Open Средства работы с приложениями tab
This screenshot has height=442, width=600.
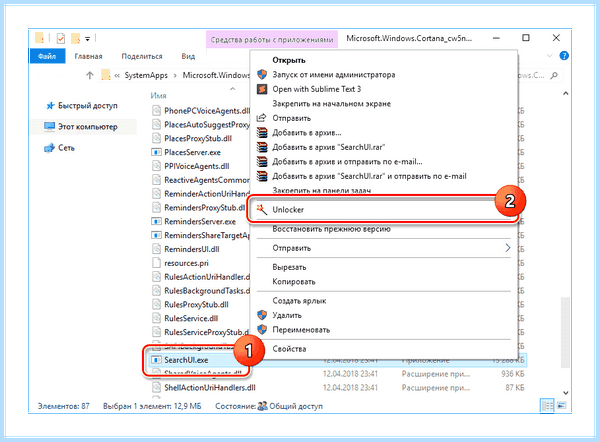[272, 40]
